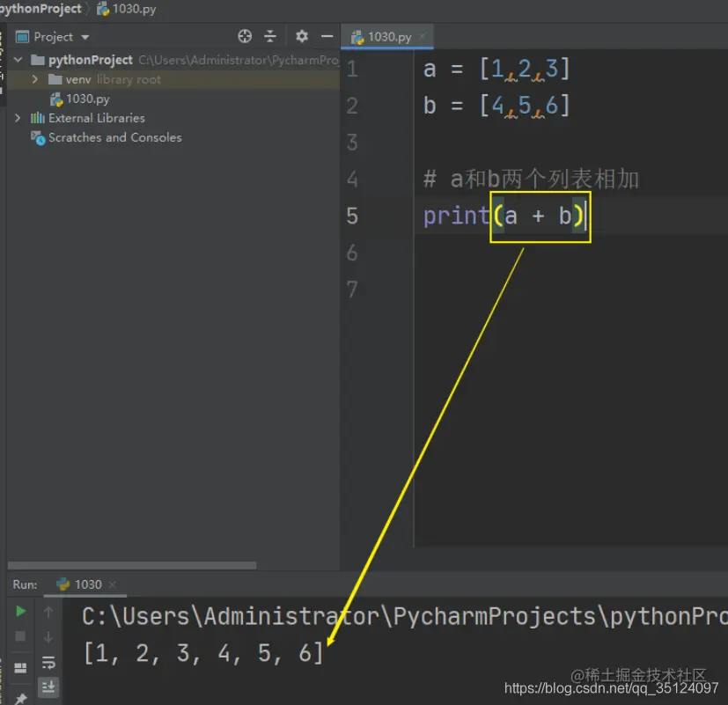Click the External Libraries bars icon
728x705 pixels.
(38, 118)
